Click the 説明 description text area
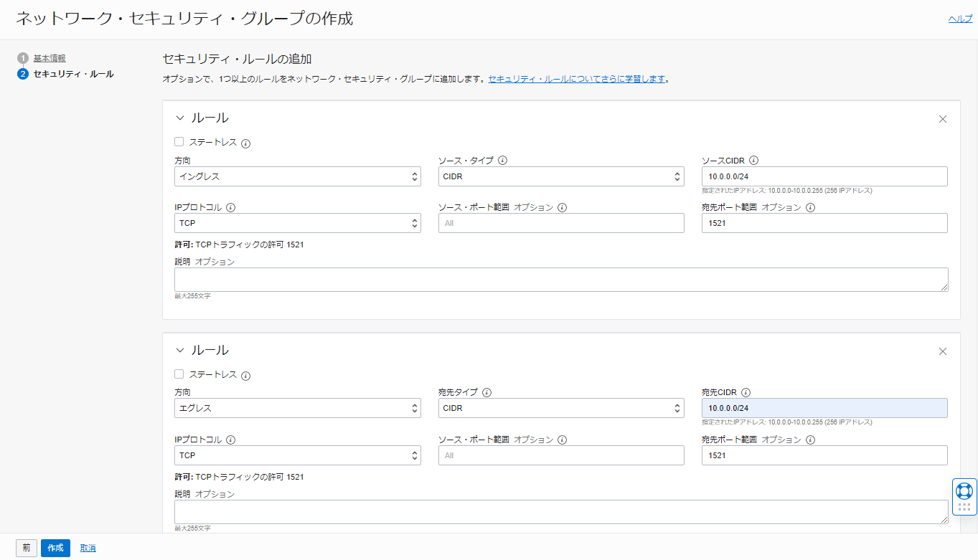 [561, 280]
